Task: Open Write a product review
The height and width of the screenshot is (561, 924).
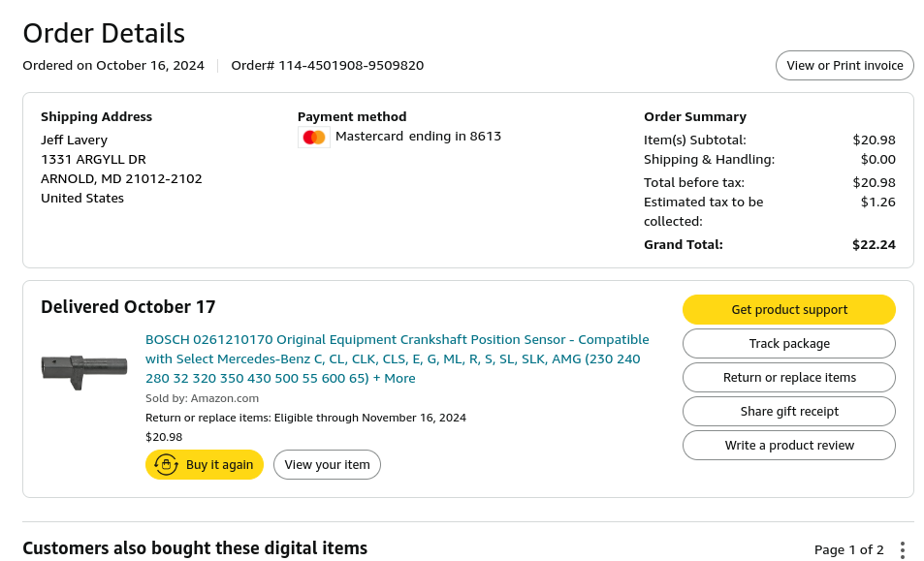Action: 788,446
